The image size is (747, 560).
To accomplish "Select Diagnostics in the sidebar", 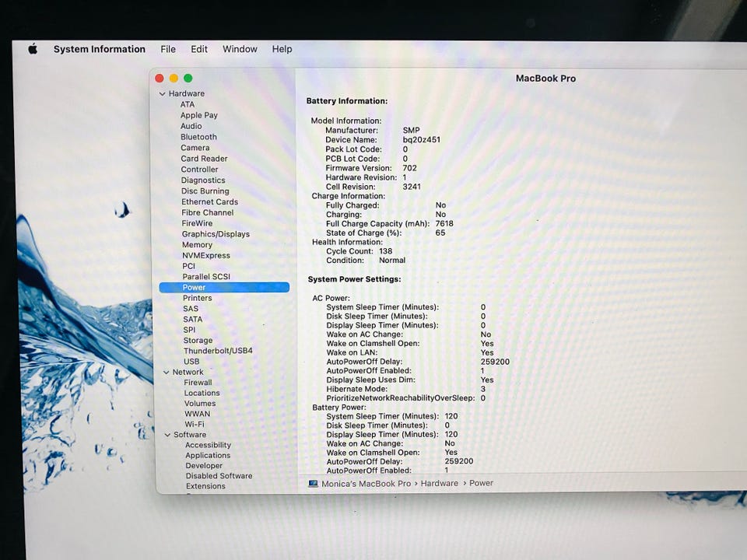I will tap(203, 180).
